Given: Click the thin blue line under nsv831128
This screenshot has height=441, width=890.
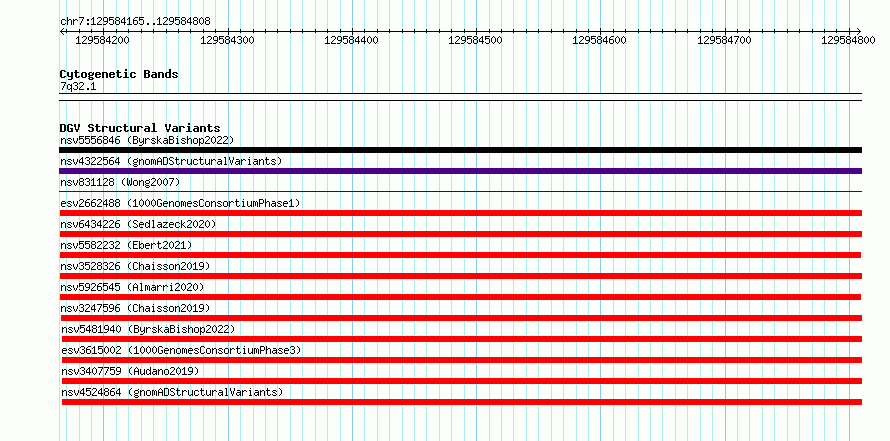Looking at the screenshot, I should (460, 192).
